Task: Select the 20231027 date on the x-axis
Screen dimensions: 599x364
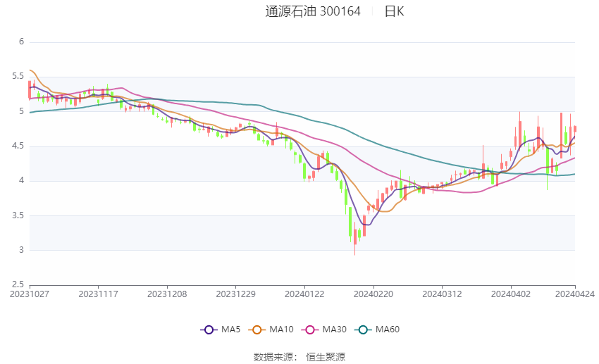Action: click(30, 294)
